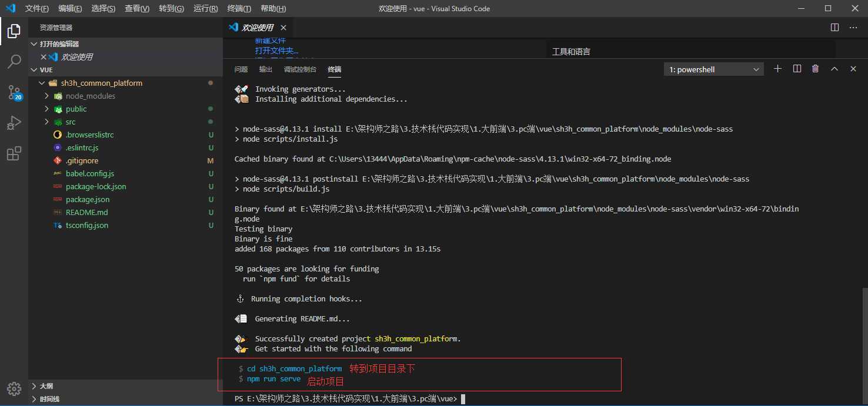Open the babel.config.js file
This screenshot has width=868, height=406.
[x=89, y=173]
